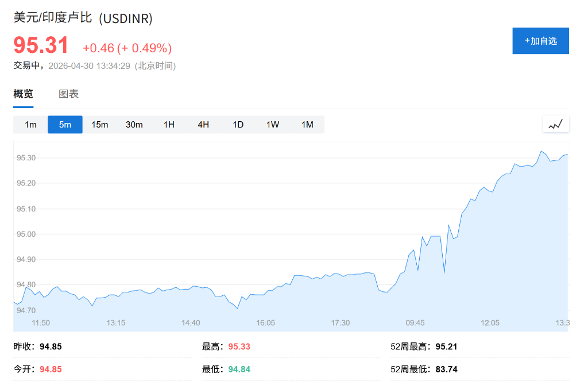Select the 1W weekly interval
This screenshot has width=588, height=389.
(272, 124)
